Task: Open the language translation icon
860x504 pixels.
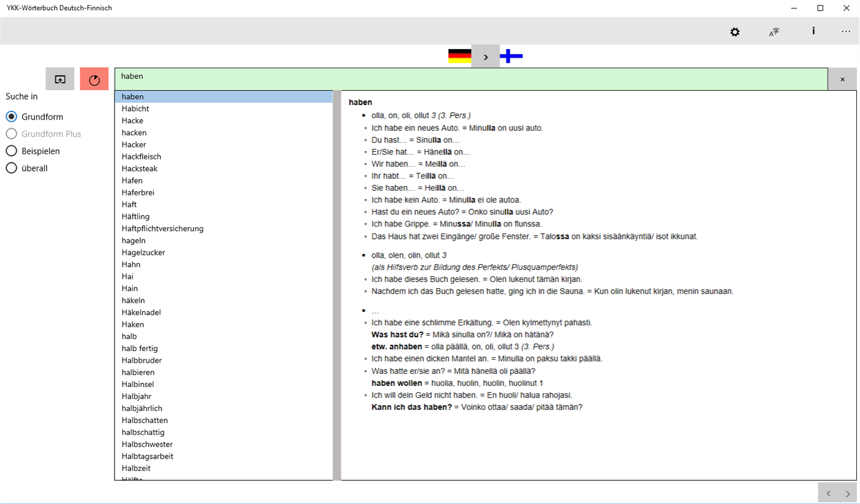Action: click(x=774, y=32)
